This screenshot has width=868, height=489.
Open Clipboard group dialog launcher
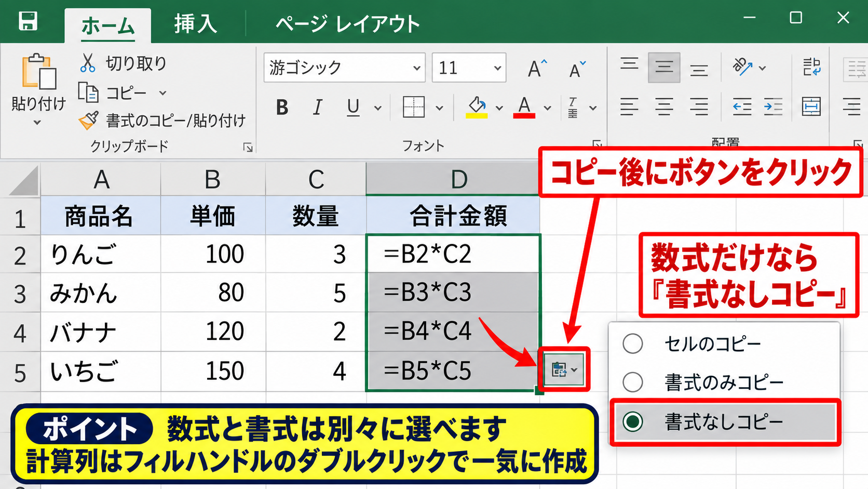coord(248,148)
